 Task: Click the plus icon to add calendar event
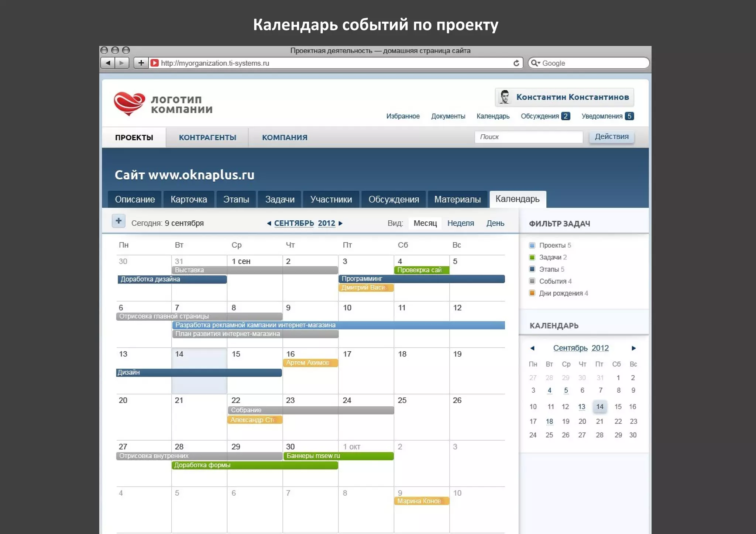(x=118, y=221)
